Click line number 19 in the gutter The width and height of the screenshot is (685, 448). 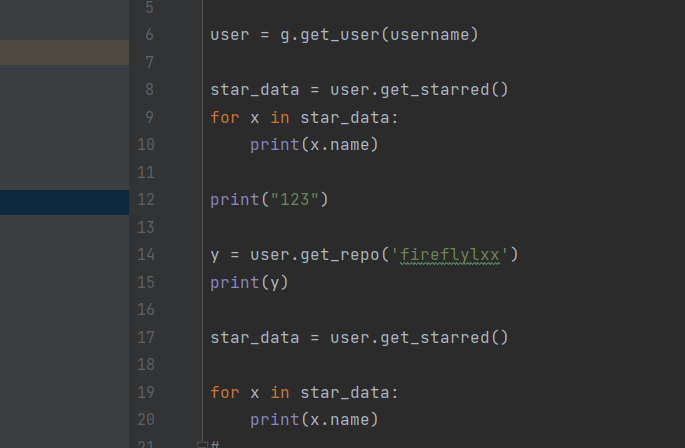click(x=146, y=392)
